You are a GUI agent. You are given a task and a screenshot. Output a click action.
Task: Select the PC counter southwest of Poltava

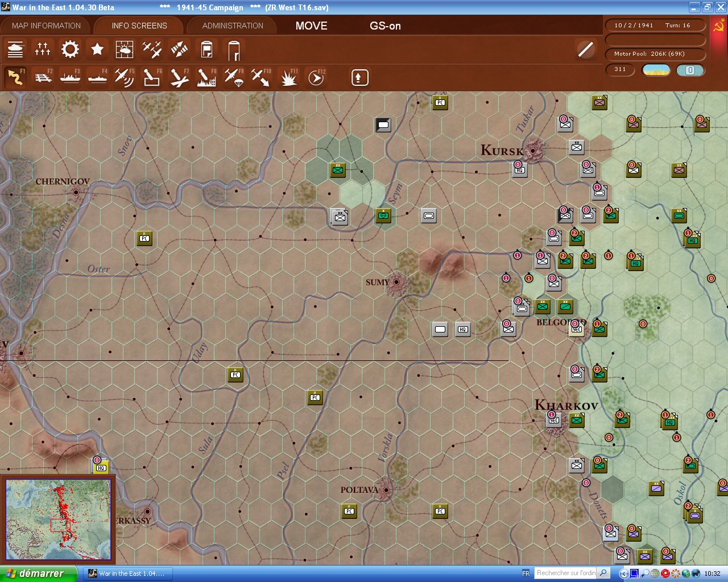pos(349,511)
